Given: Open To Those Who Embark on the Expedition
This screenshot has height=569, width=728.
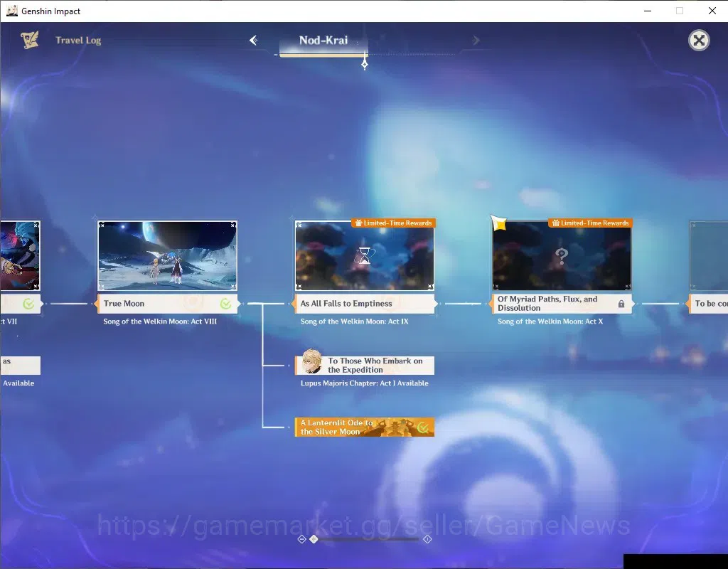Looking at the screenshot, I should click(365, 366).
